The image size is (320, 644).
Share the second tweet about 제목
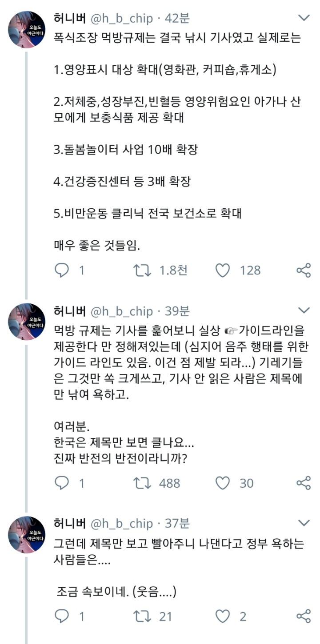coord(303,483)
